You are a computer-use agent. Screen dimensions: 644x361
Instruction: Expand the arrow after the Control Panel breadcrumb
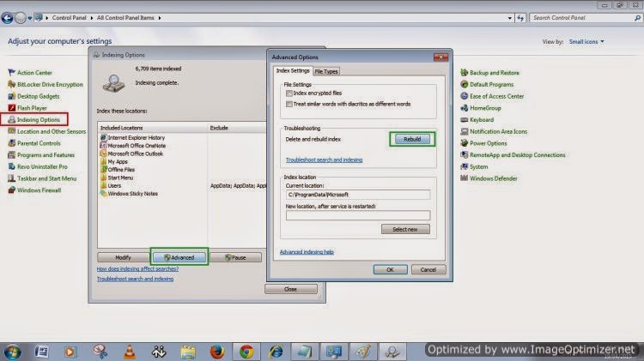pyautogui.click(x=91, y=18)
